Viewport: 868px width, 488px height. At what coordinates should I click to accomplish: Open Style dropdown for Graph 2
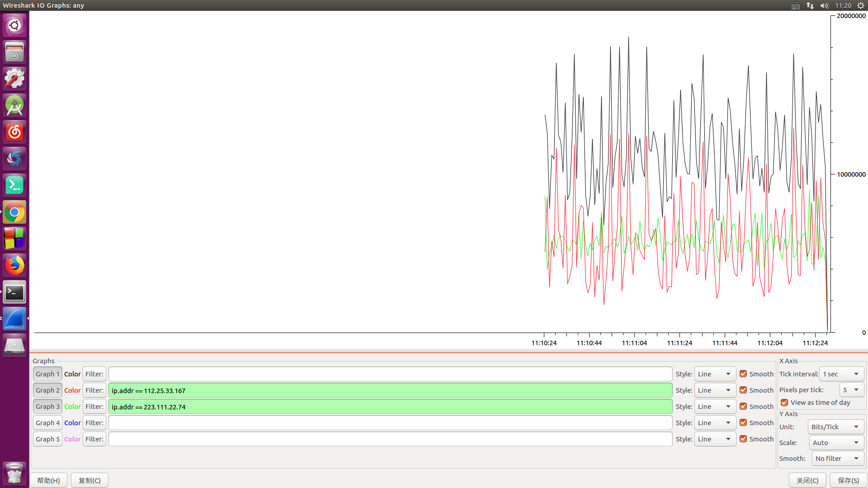click(x=715, y=390)
